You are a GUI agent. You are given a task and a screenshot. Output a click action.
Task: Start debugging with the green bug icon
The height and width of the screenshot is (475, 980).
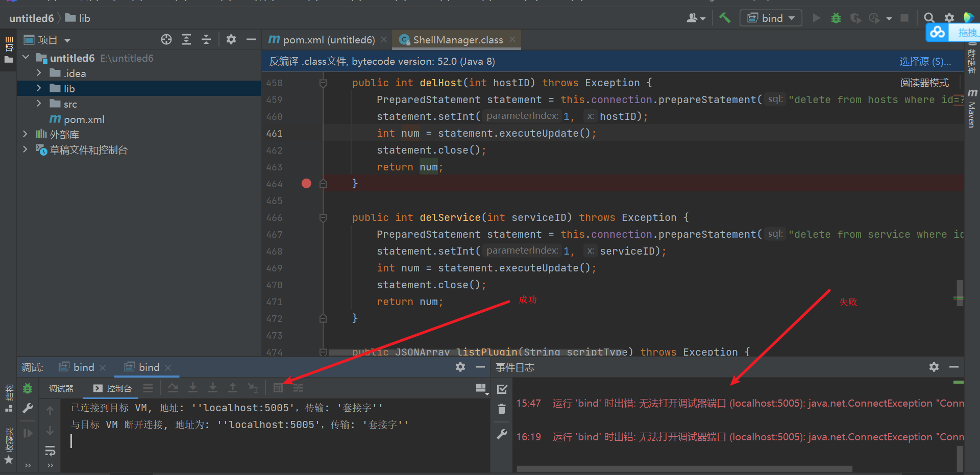coord(836,18)
